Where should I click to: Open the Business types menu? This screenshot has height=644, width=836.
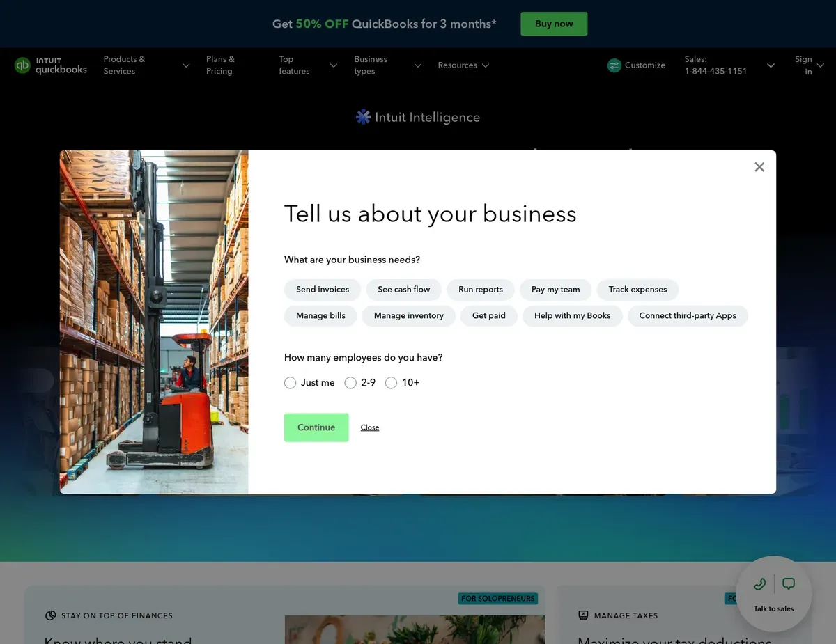(371, 65)
